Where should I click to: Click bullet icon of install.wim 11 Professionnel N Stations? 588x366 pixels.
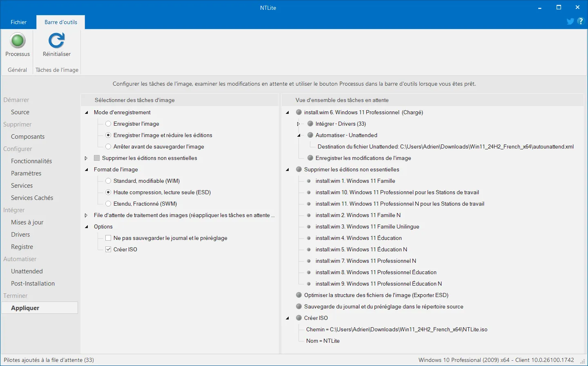pyautogui.click(x=309, y=204)
